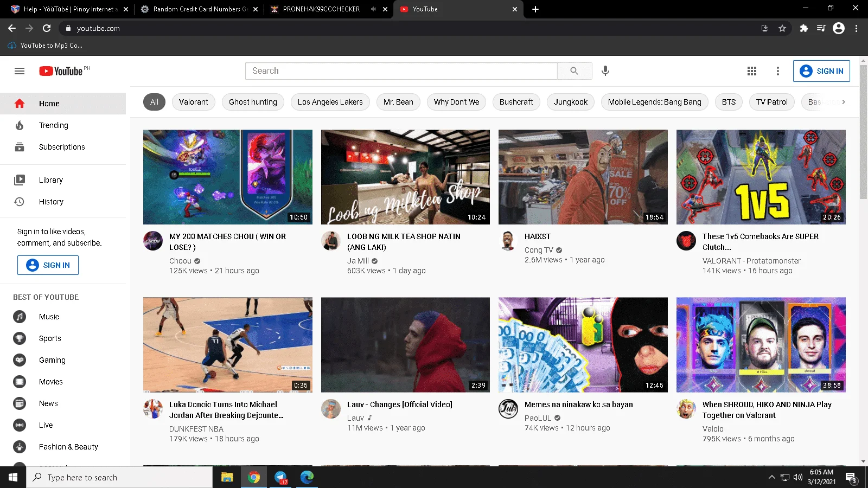
Task: Open a new browser tab
Action: coord(535,9)
